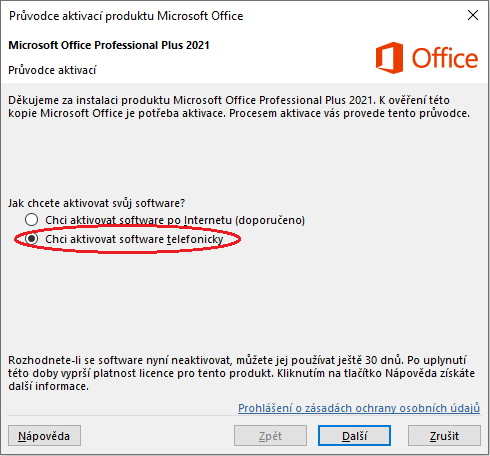The height and width of the screenshot is (456, 490).
Task: Go back using the Zpět button
Action: tap(270, 435)
